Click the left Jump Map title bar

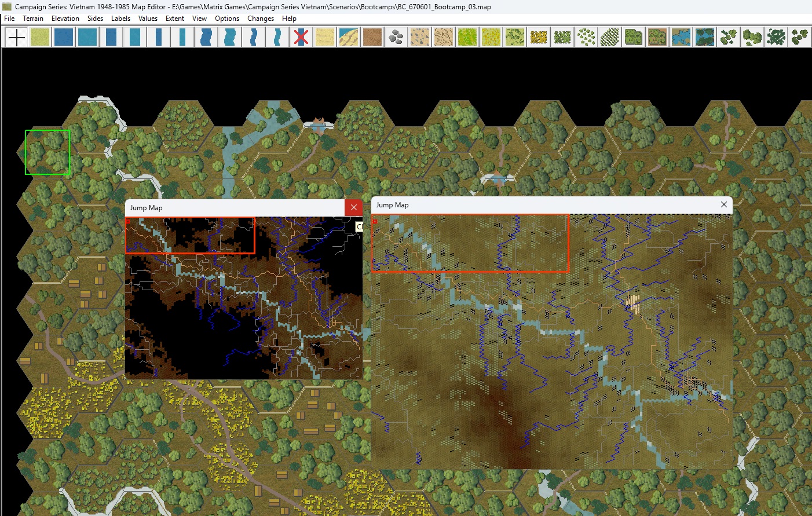235,207
